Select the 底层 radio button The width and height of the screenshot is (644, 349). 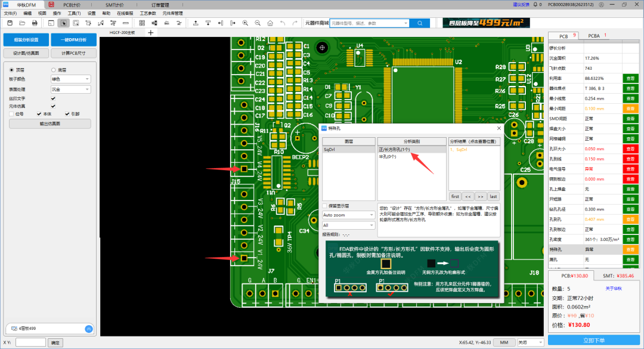[x=54, y=70]
